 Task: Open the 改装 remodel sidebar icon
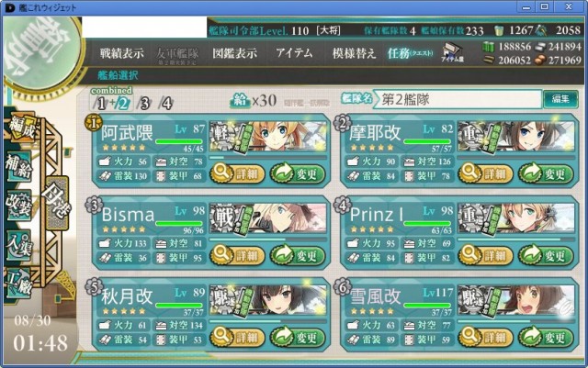[18, 206]
